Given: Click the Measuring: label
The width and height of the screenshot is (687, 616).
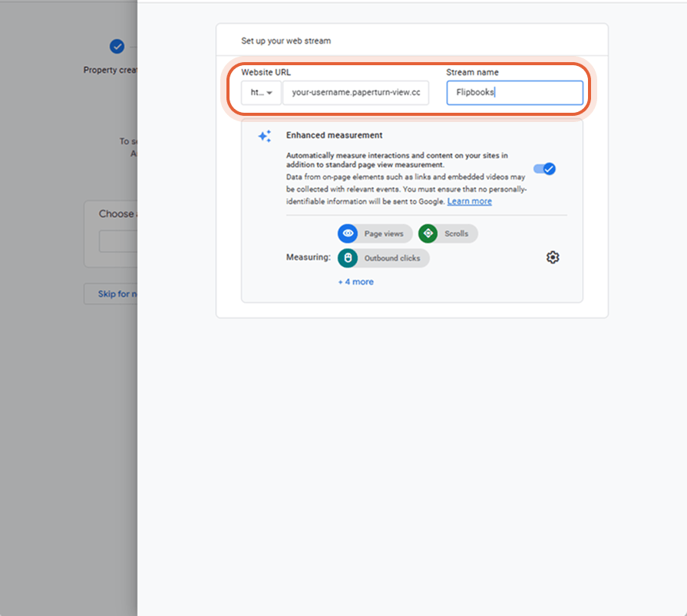Looking at the screenshot, I should tap(309, 257).
